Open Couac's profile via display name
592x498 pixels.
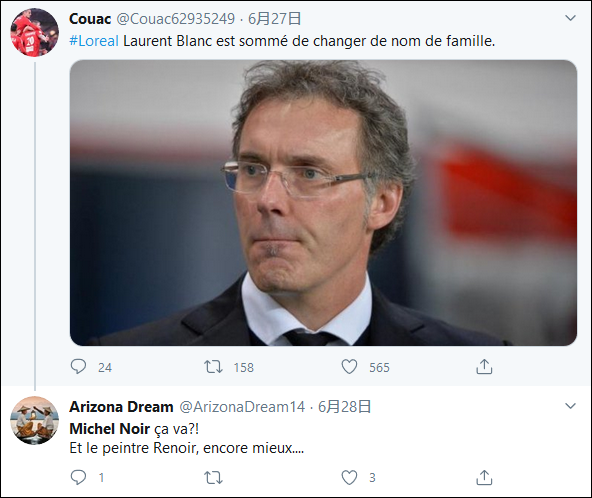(90, 19)
